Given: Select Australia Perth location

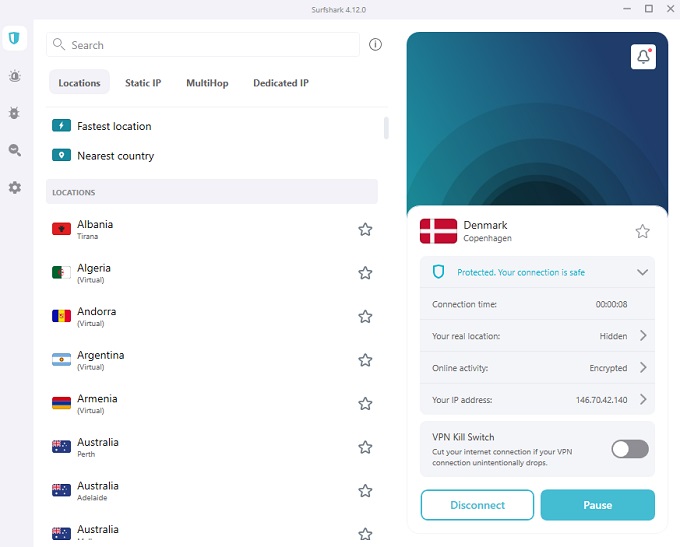Looking at the screenshot, I should pos(212,447).
